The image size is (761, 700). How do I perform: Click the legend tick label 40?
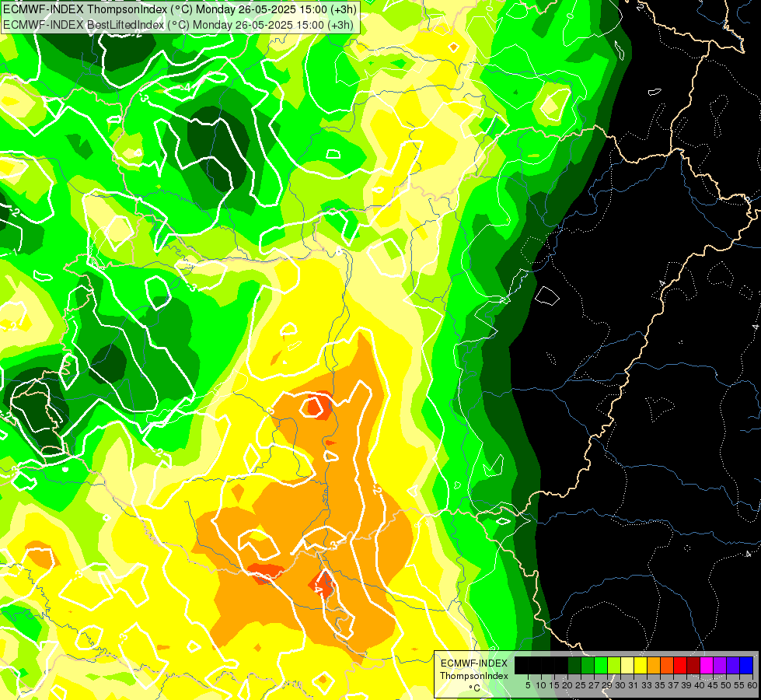tap(700, 685)
